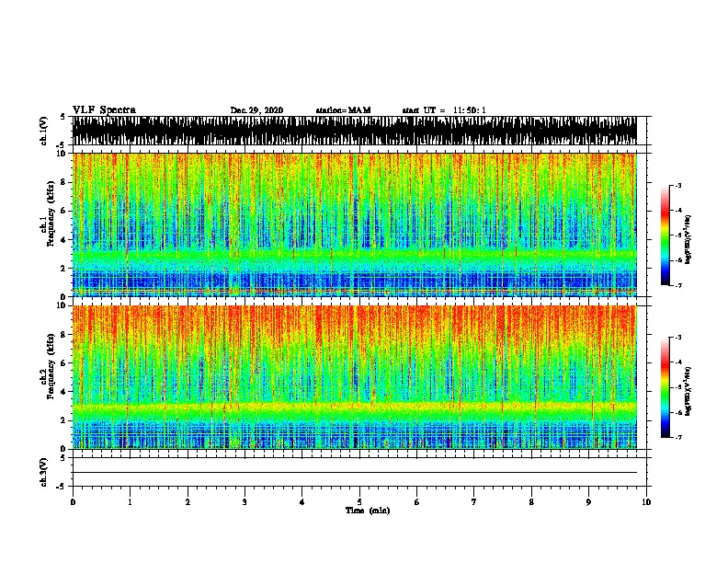Select the "Time (min)" axis title
This screenshot has width=728, height=563.
click(x=368, y=510)
